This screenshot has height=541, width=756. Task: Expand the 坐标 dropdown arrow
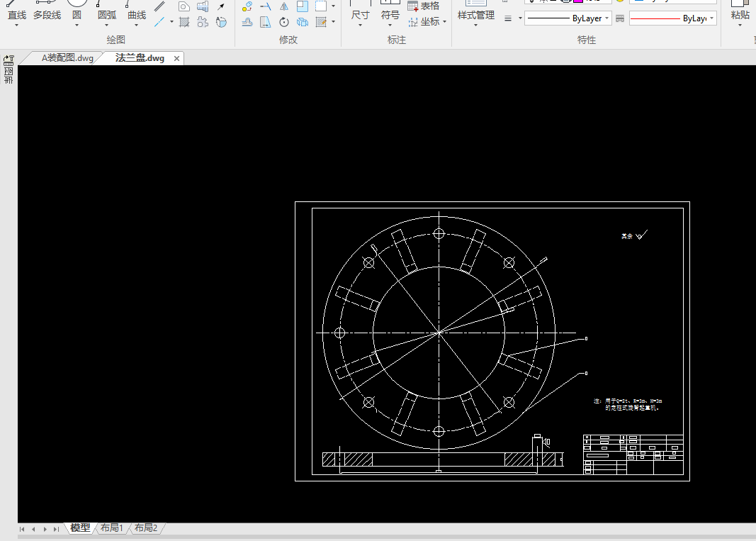click(445, 22)
